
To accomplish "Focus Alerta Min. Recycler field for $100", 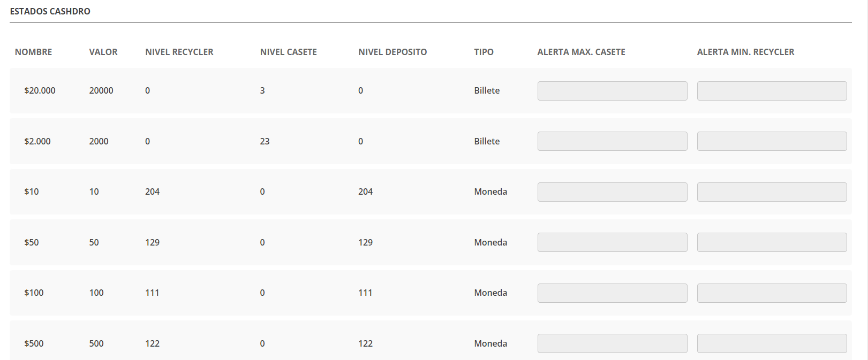I will pos(772,293).
